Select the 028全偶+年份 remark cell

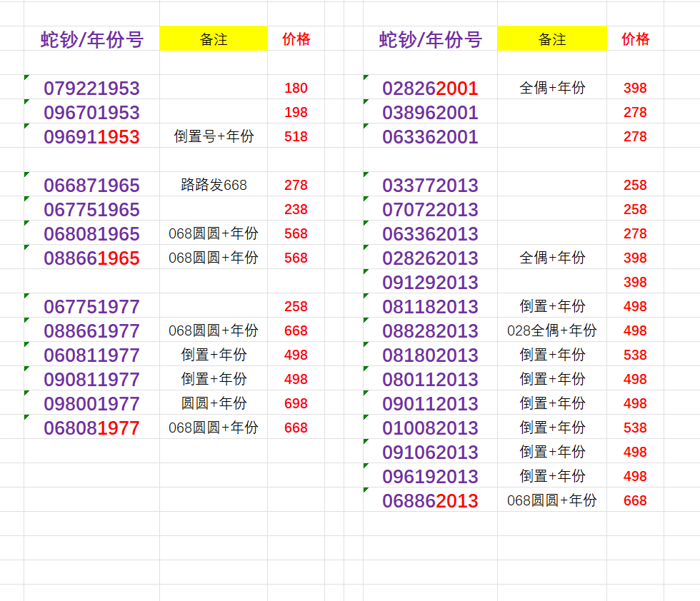(551, 331)
